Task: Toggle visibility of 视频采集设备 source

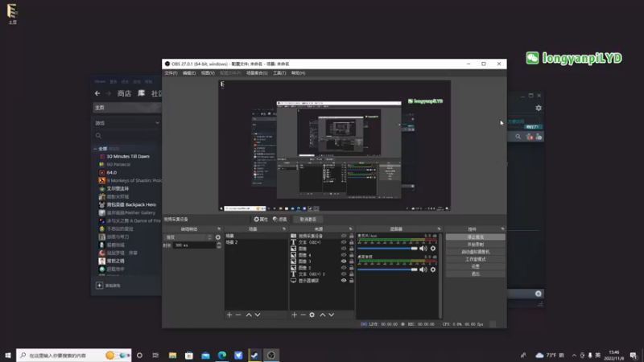Action: 344,236
